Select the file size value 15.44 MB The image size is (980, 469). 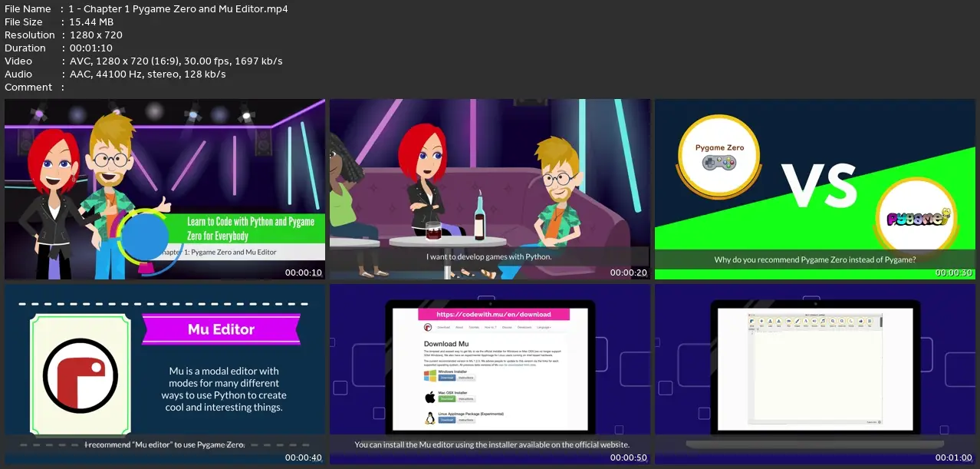[91, 21]
